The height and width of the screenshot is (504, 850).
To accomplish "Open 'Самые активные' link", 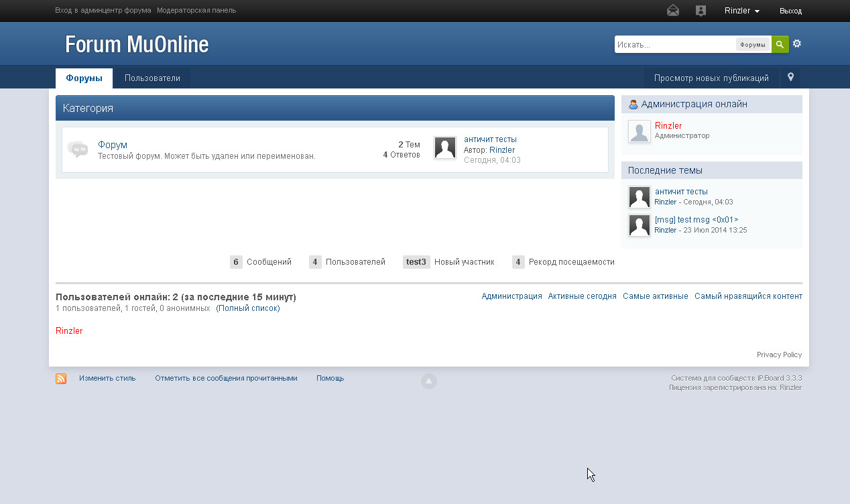I will point(656,296).
